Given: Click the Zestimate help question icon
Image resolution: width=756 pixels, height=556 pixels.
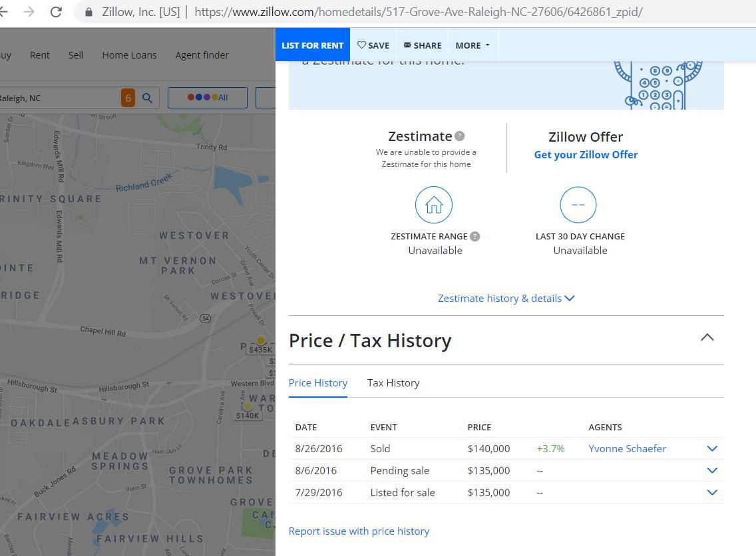Looking at the screenshot, I should pos(459,136).
